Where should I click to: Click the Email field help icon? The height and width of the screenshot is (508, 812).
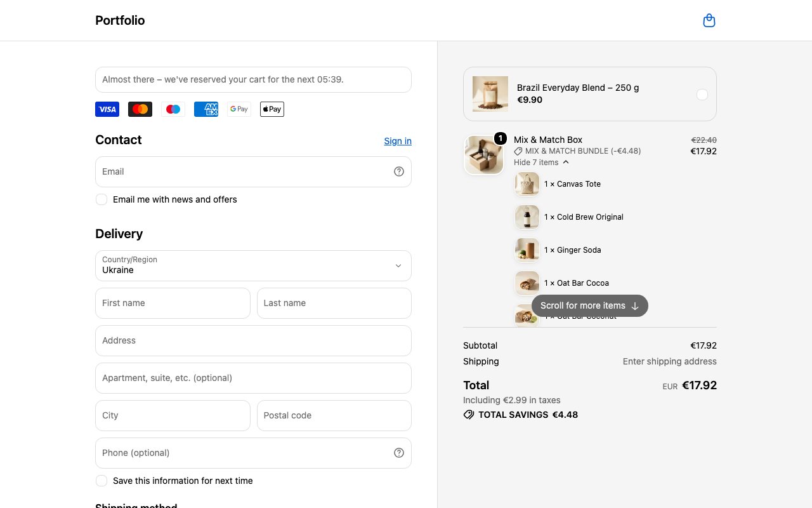(399, 171)
